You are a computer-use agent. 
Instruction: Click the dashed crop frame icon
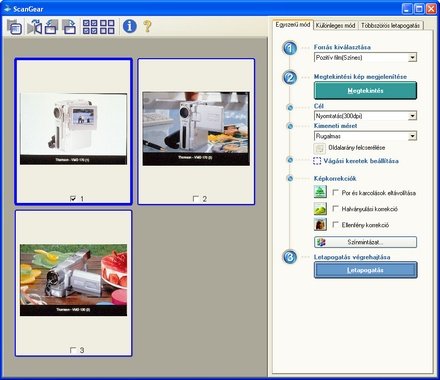(x=317, y=161)
